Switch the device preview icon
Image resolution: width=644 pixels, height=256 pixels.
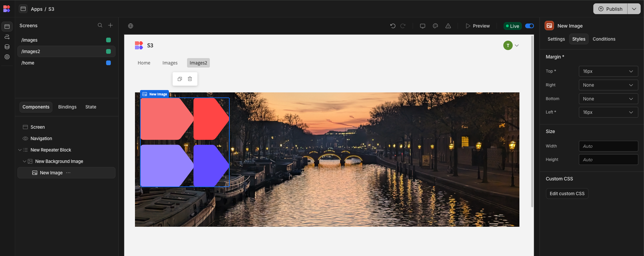pos(423,26)
